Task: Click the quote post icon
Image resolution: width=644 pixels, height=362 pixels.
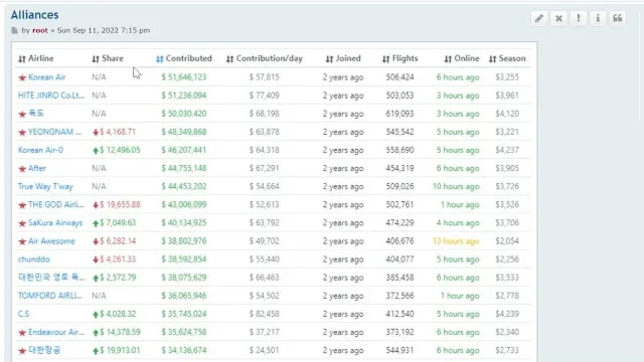Action: [617, 19]
